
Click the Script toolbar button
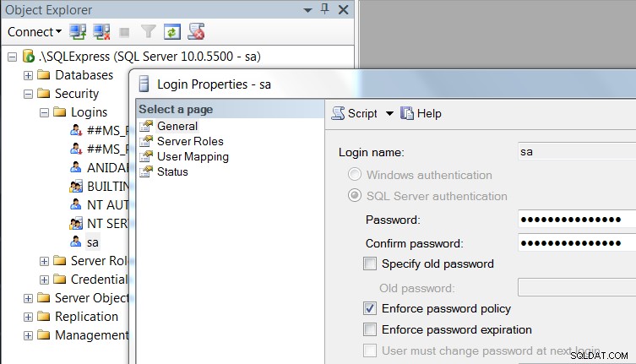click(x=355, y=113)
